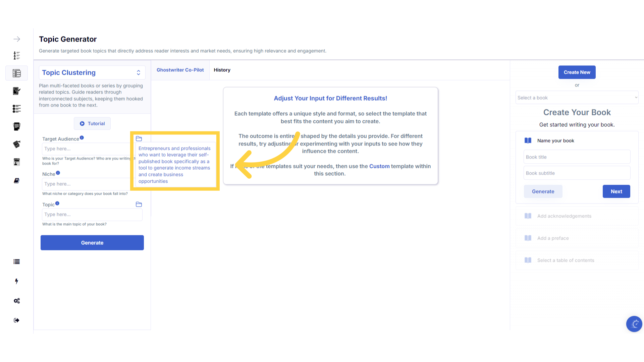Image resolution: width=644 pixels, height=362 pixels.
Task: Click the info icon beside Target Audience
Action: tap(82, 138)
